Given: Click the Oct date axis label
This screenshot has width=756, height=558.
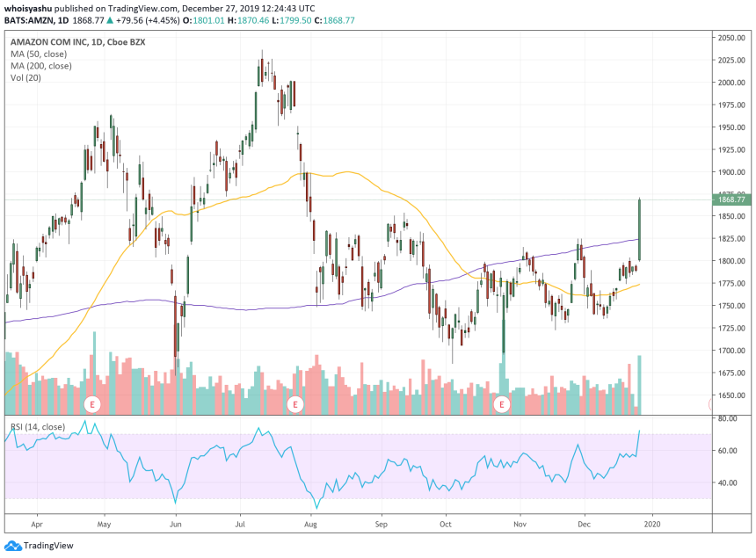Looking at the screenshot, I should point(446,524).
